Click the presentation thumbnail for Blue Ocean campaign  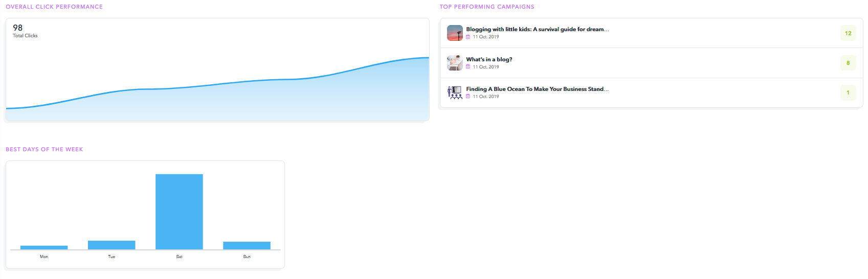(455, 92)
